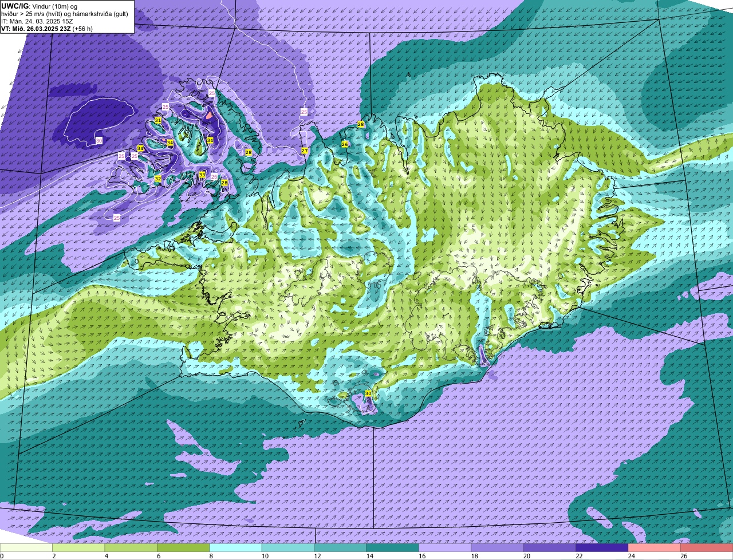Image resolution: width=733 pixels, height=560 pixels.
Task: Click the yellow max-gust label 32
Action: (x=157, y=179)
